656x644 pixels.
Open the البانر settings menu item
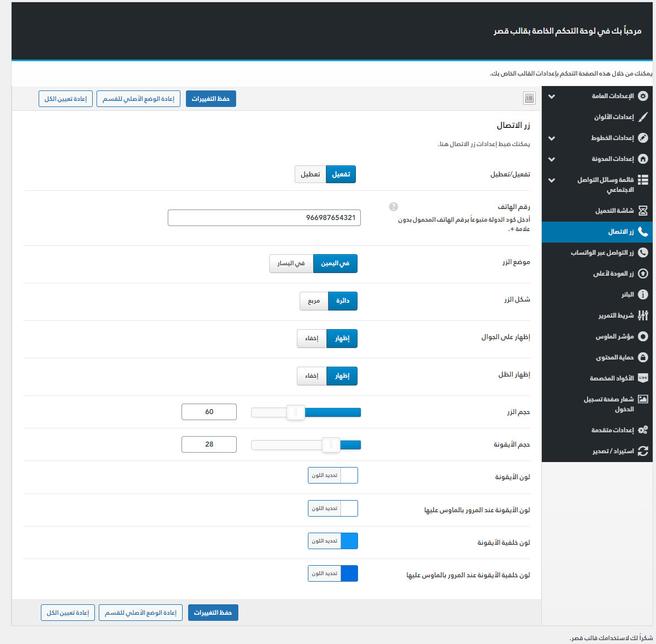tap(627, 294)
